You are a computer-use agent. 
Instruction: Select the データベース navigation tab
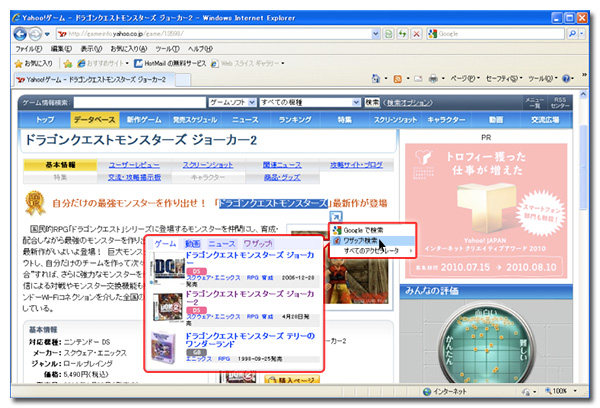click(95, 120)
